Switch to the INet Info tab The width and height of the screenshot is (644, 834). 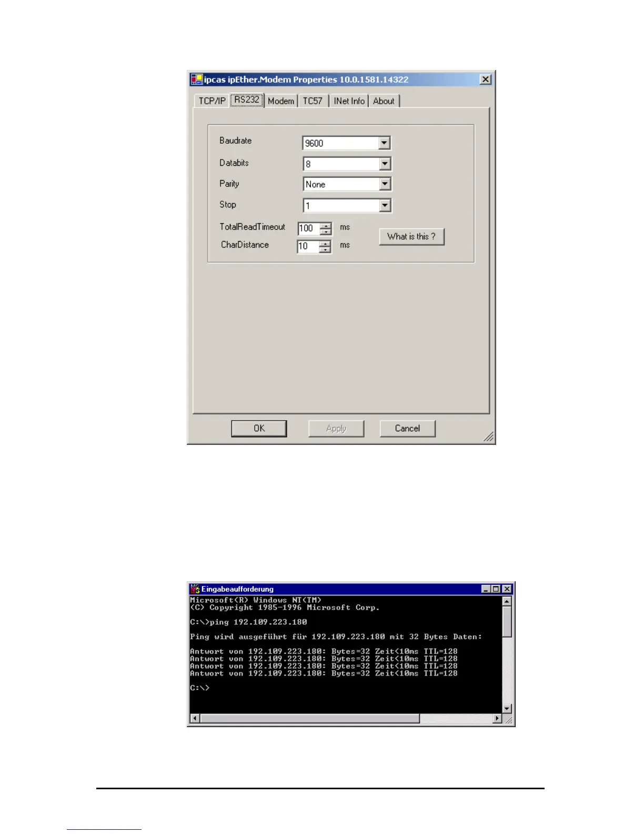click(349, 101)
